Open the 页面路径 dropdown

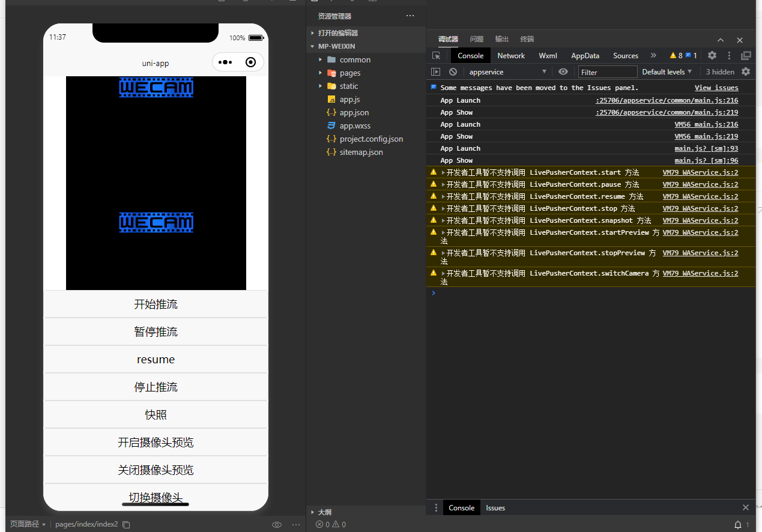click(x=28, y=524)
